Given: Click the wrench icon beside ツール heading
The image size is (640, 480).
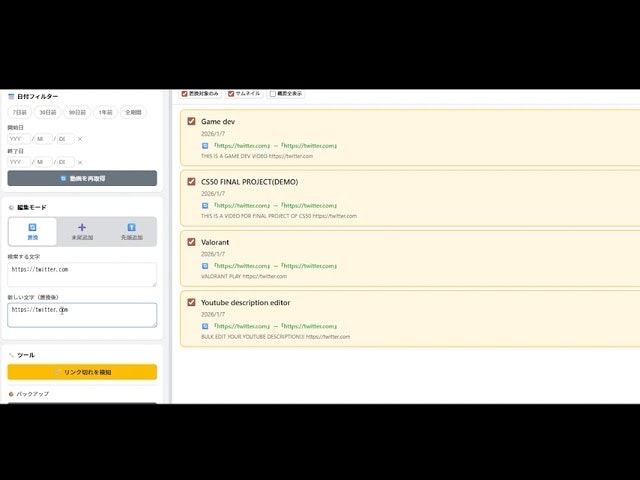Looking at the screenshot, I should [x=11, y=355].
